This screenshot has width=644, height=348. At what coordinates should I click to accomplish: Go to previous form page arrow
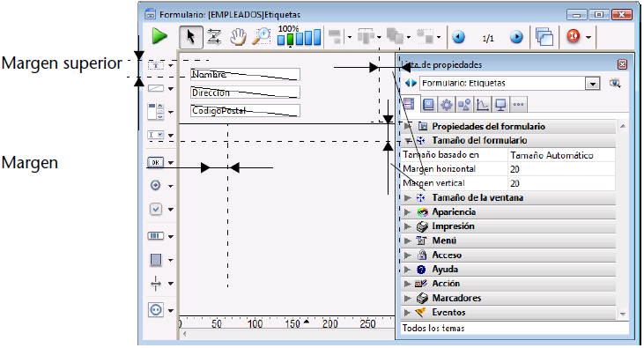click(x=458, y=37)
